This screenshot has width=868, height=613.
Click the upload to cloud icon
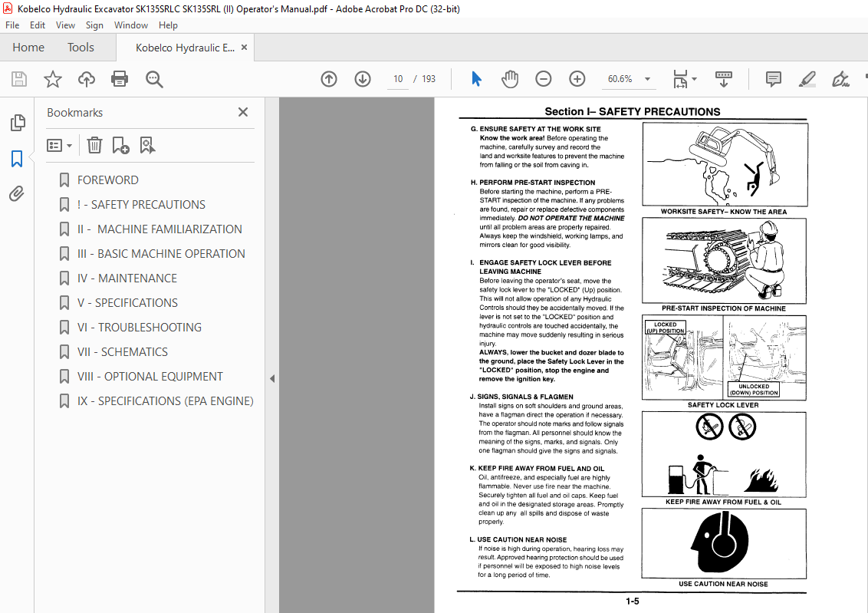pos(87,79)
